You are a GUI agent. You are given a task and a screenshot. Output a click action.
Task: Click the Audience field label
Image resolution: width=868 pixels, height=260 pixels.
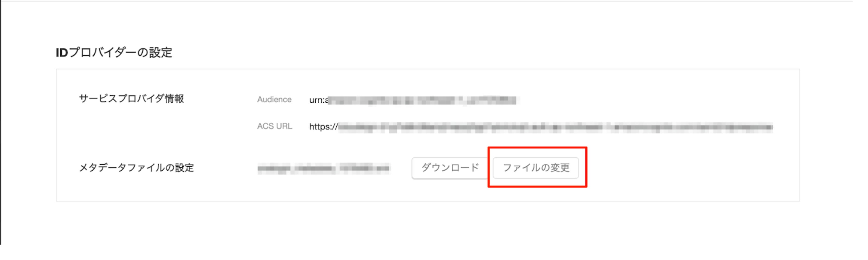(274, 100)
